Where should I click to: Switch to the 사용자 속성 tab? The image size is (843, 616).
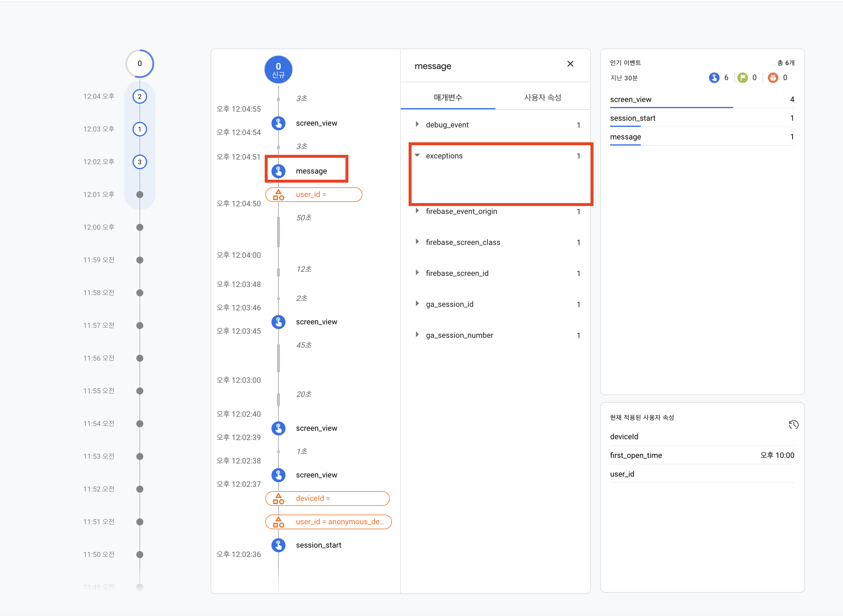coord(543,97)
